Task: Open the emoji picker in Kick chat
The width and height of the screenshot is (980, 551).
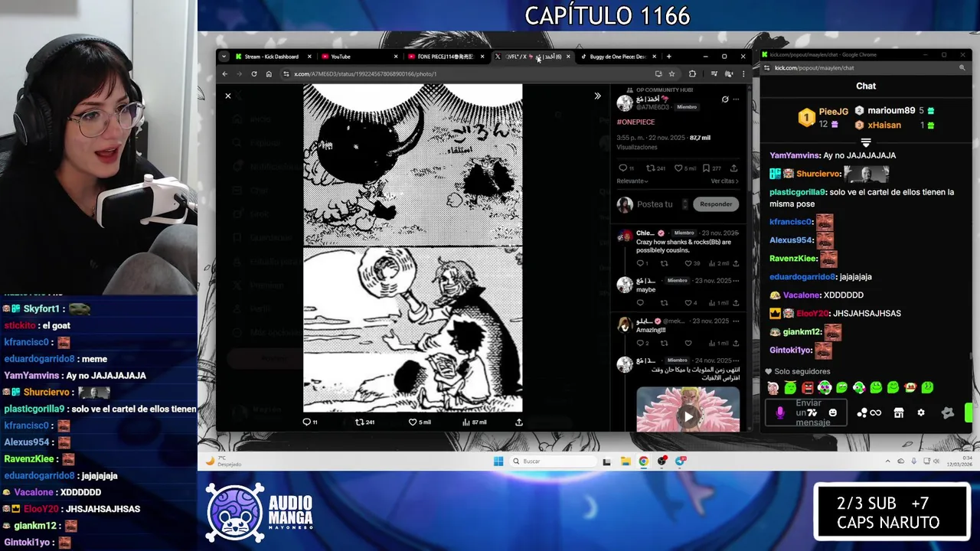Action: click(x=833, y=412)
